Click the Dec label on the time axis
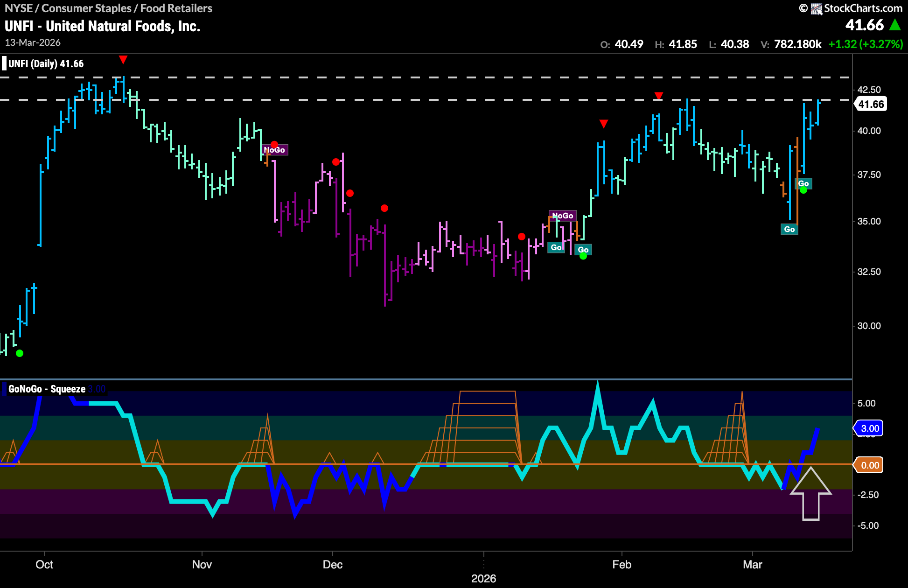Image resolution: width=908 pixels, height=588 pixels. click(333, 565)
